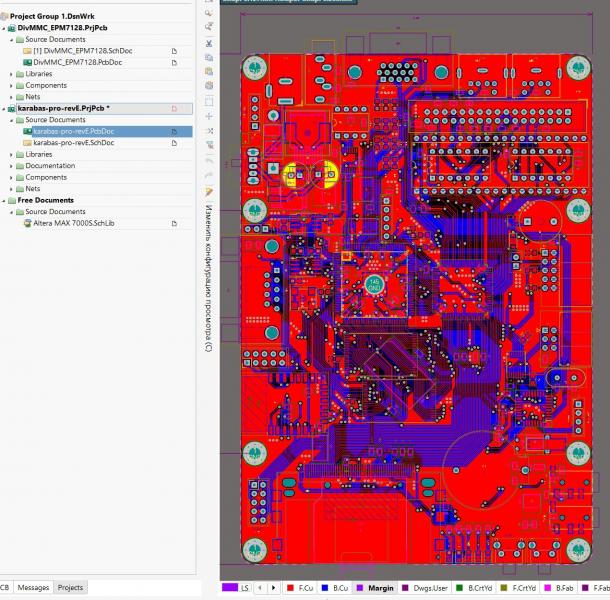The height and width of the screenshot is (600, 610).
Task: Select the rectangular area selection tool
Action: point(209,101)
